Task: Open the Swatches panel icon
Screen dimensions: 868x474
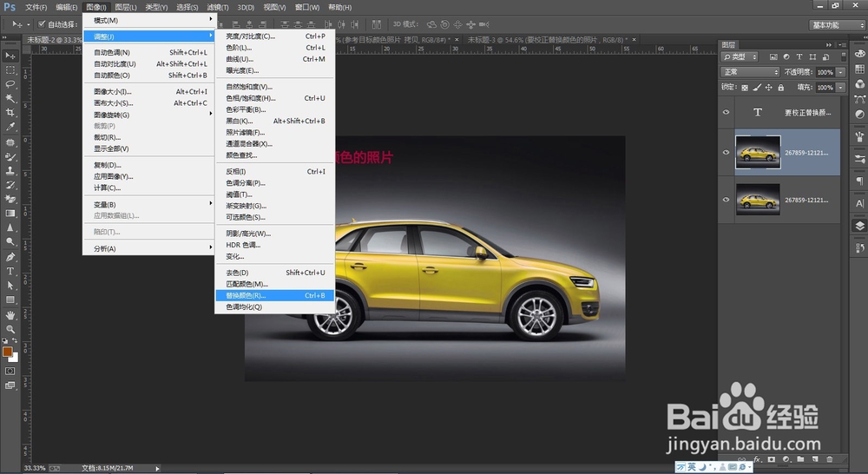Action: 859,69
